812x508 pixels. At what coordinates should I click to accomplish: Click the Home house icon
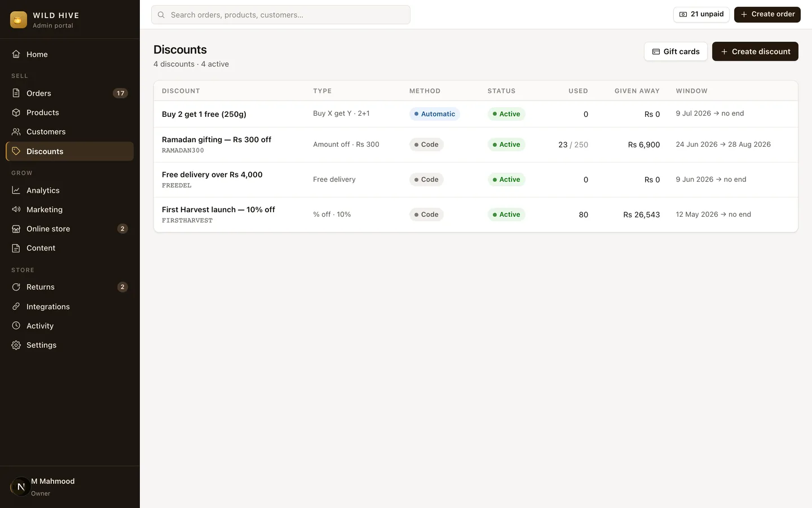point(16,54)
